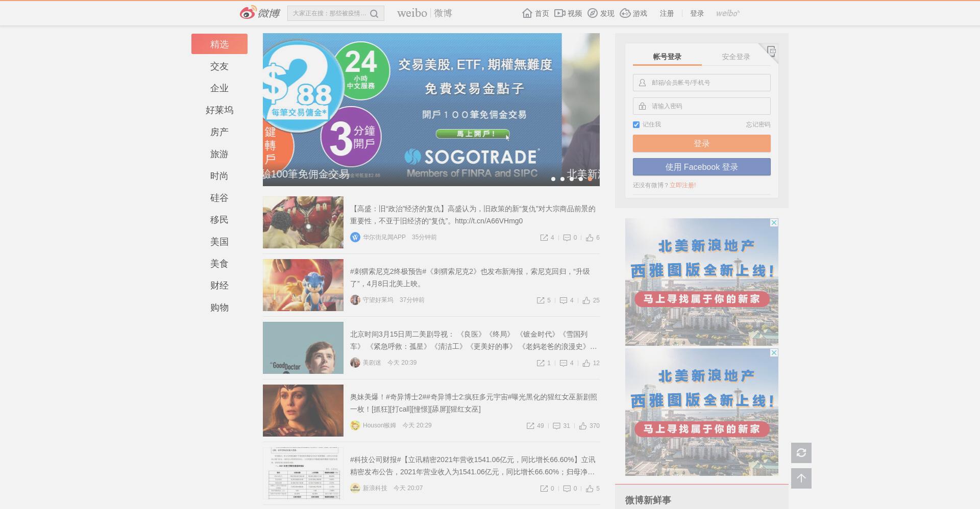Image resolution: width=980 pixels, height=509 pixels.
Task: Open the Scarlet Witch thumbnail
Action: pyautogui.click(x=303, y=411)
